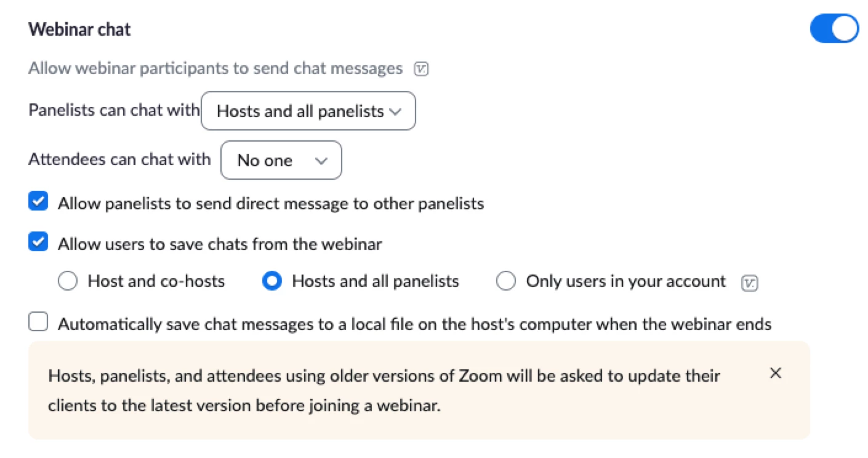Click info icon beside Allow webinar participants text

click(421, 68)
